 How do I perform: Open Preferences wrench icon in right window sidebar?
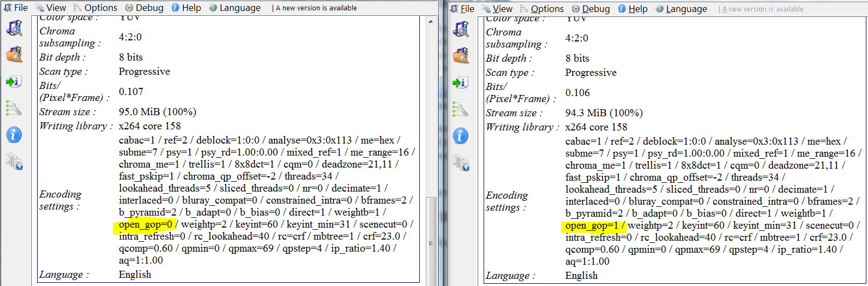point(460,109)
